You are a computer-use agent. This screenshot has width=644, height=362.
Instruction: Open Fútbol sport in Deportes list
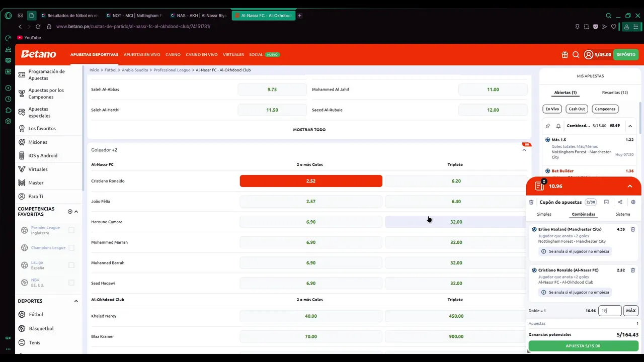(x=36, y=315)
